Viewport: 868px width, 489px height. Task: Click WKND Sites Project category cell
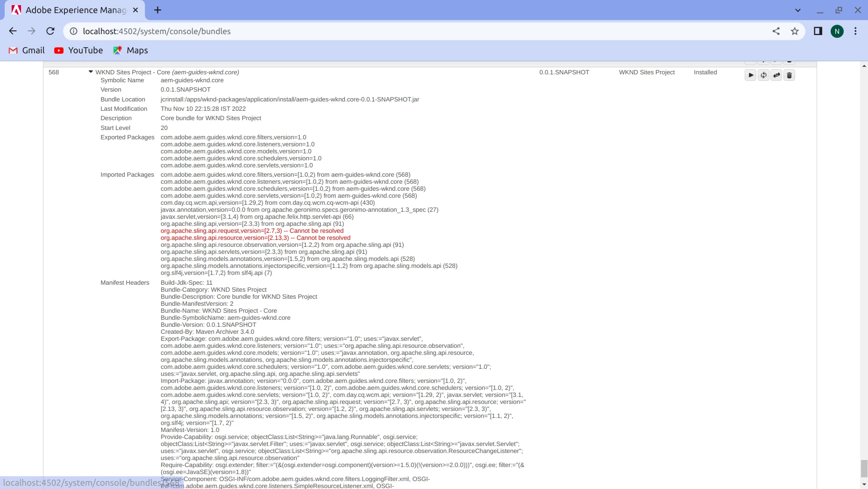(x=647, y=72)
